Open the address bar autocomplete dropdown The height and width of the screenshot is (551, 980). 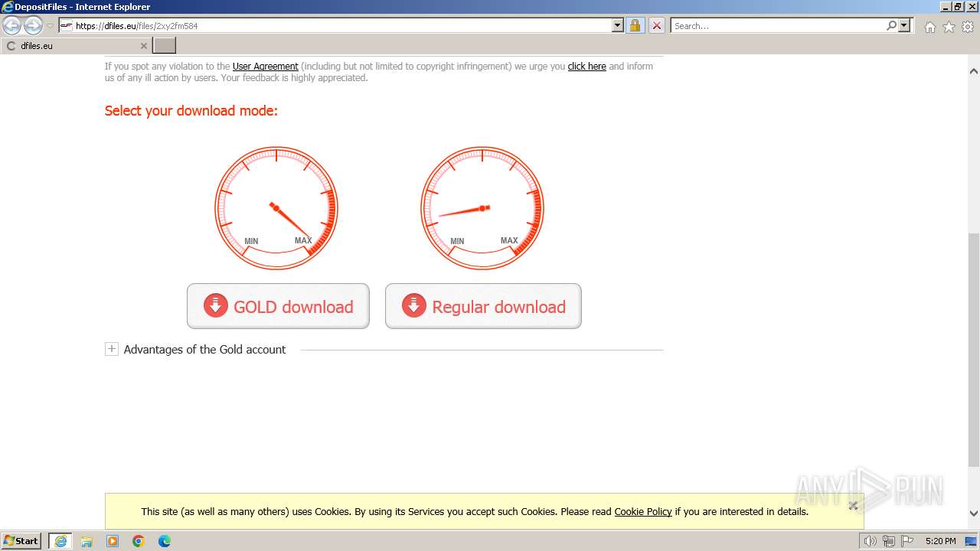click(618, 25)
